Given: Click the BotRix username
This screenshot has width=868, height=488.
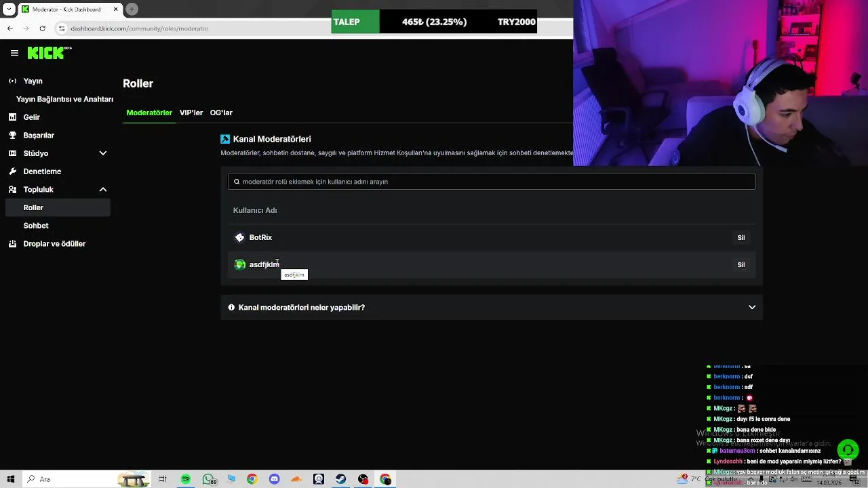Looking at the screenshot, I should click(260, 237).
